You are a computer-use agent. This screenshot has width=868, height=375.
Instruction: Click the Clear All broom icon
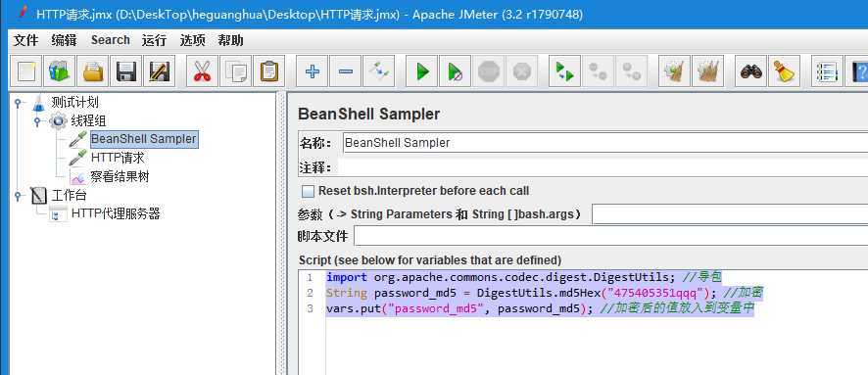[x=785, y=71]
